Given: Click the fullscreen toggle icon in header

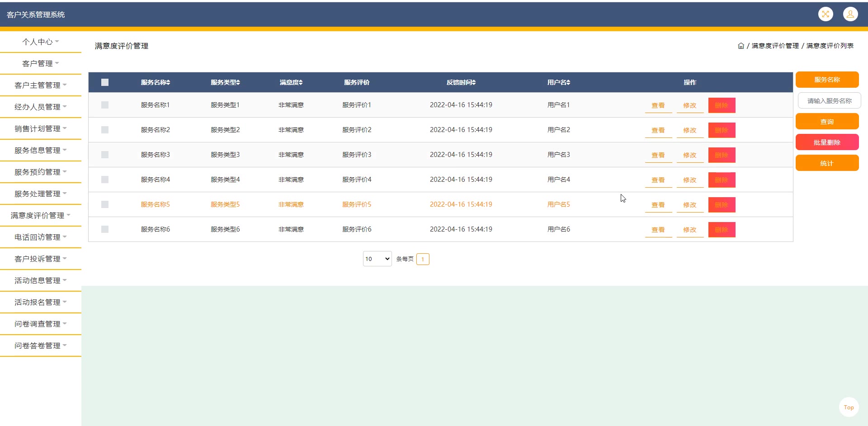Looking at the screenshot, I should (826, 14).
